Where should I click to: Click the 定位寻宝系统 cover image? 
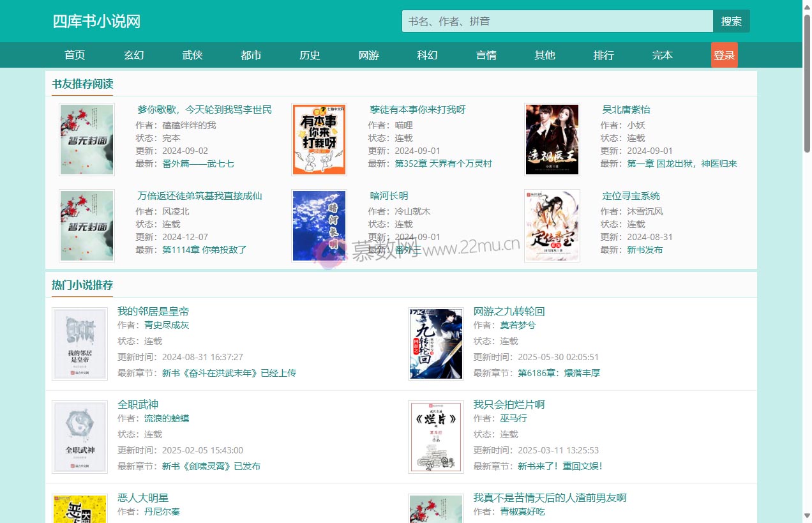click(552, 225)
